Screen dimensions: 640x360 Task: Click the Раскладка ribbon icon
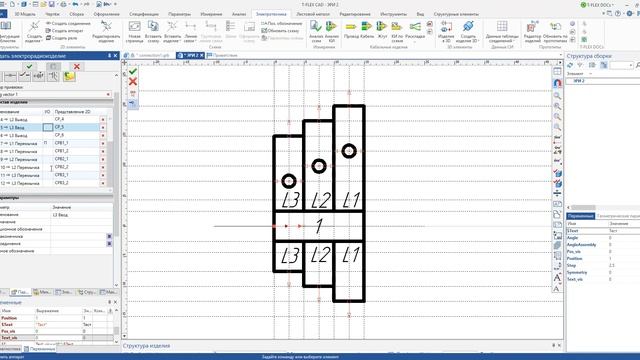[x=415, y=31]
